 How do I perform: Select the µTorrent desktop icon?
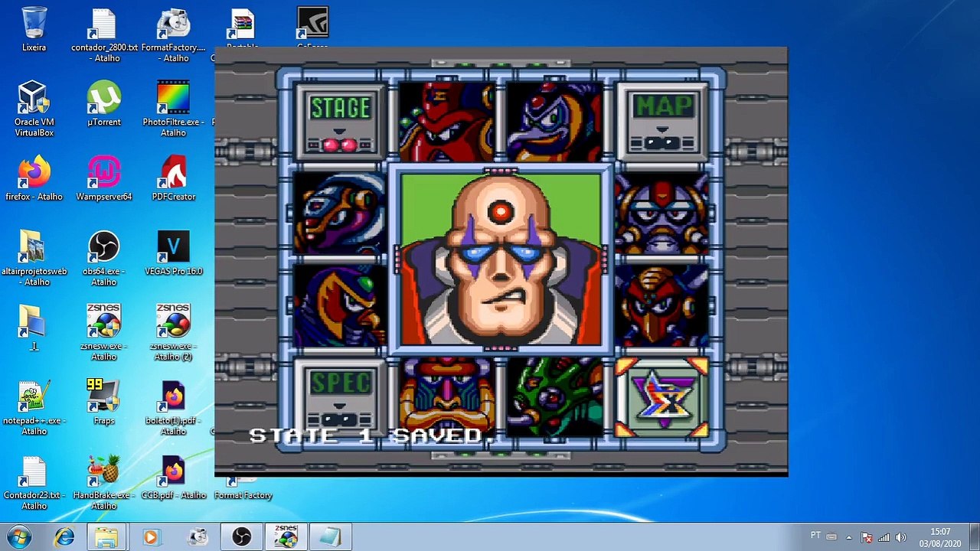pos(104,103)
